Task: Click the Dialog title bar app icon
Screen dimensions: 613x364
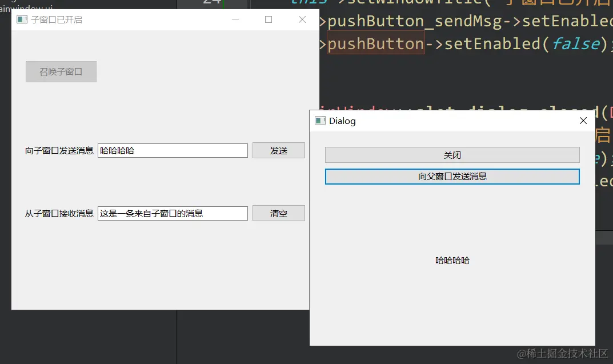Action: [320, 121]
